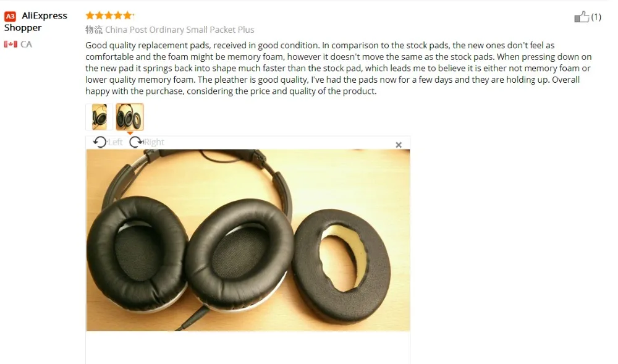The image size is (618, 364).
Task: Click the helpful vote count (1)
Action: pos(596,17)
